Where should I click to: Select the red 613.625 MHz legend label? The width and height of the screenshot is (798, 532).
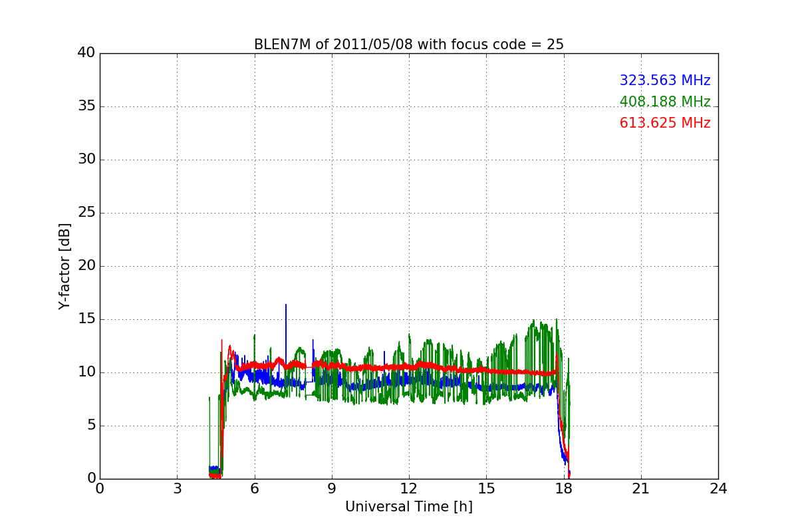pos(664,123)
